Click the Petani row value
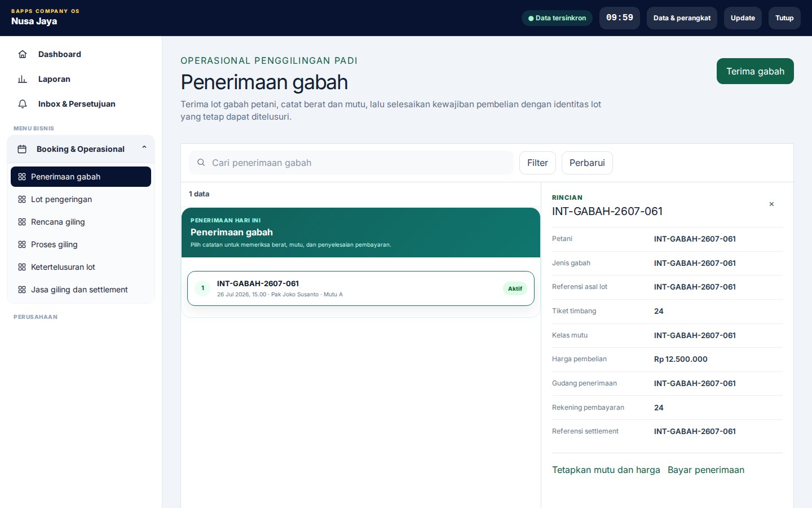Viewport: 812px width, 508px height. pos(695,239)
